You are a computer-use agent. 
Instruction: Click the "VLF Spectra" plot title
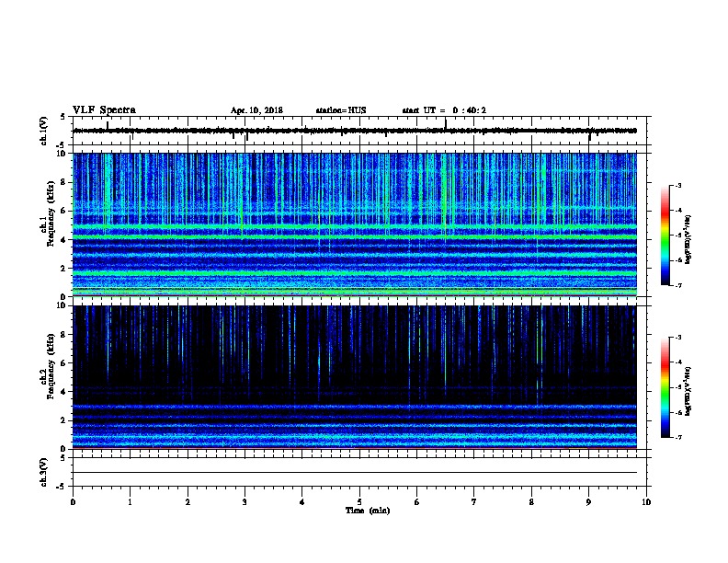click(x=105, y=110)
